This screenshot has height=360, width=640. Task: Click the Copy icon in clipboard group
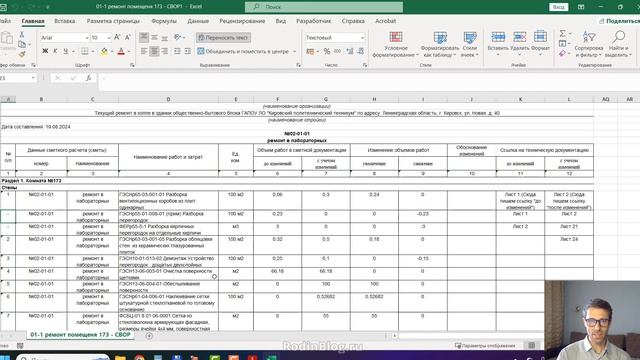22,44
